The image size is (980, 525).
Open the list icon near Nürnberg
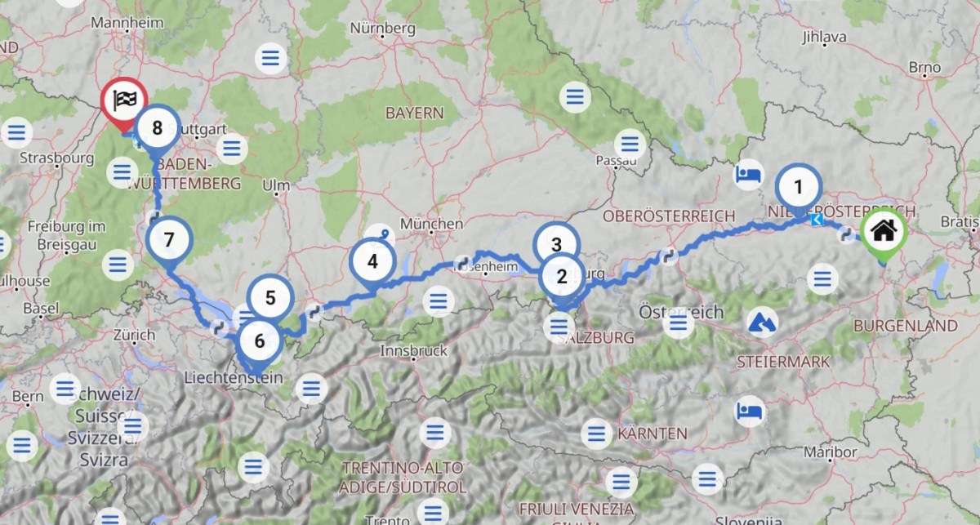pos(269,59)
